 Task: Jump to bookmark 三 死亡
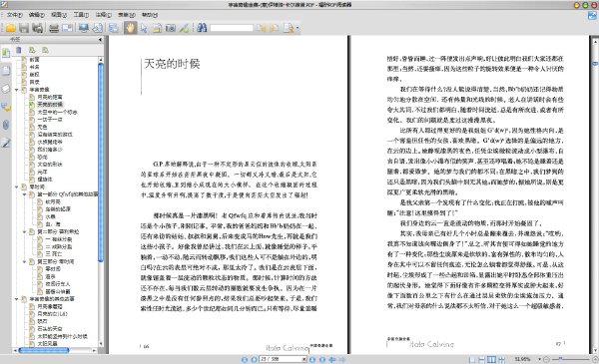tap(54, 254)
